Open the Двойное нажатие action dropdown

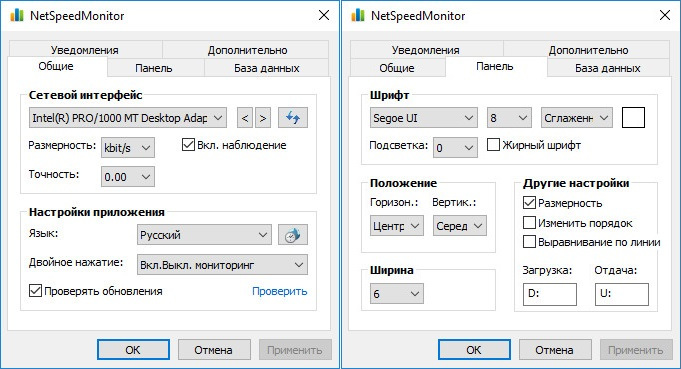[x=222, y=265]
